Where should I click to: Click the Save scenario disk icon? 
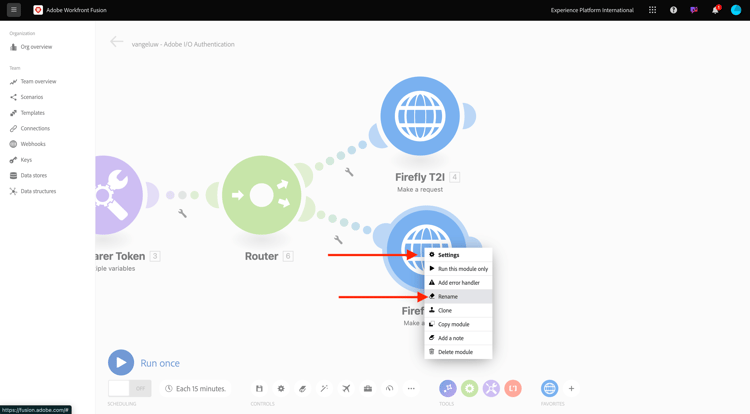[x=259, y=389]
